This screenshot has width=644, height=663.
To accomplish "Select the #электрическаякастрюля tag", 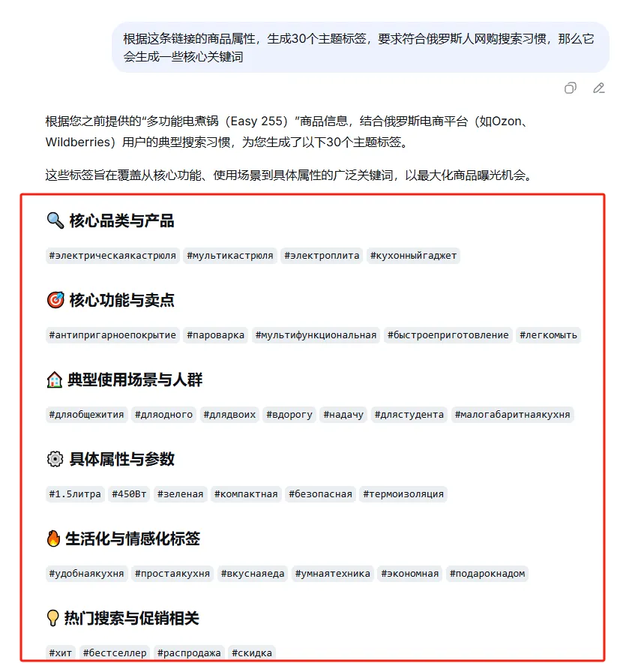I will [x=112, y=256].
